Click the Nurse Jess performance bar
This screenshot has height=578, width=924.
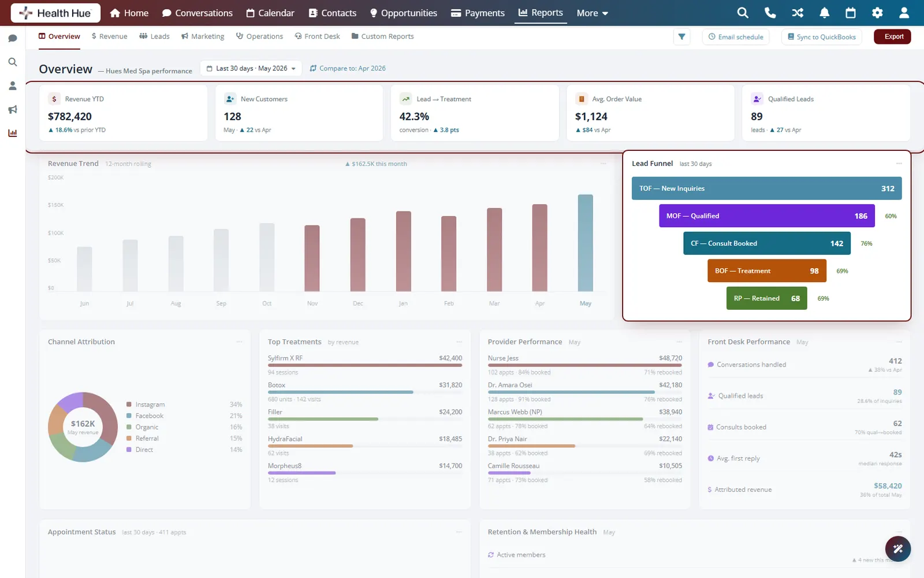(x=585, y=365)
